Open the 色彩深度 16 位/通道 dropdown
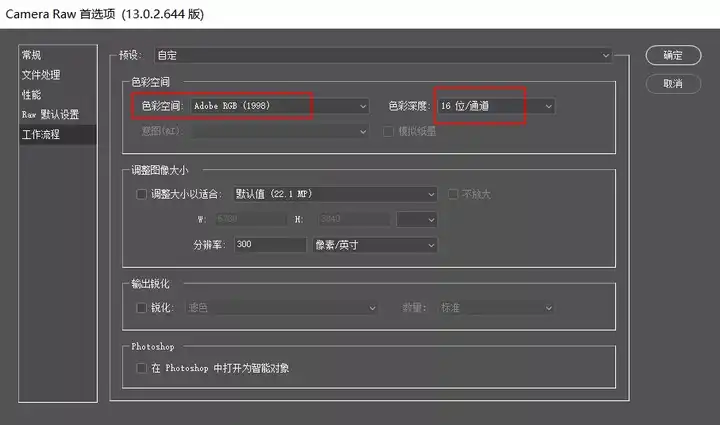Screen dimensions: 720x425 496,106
